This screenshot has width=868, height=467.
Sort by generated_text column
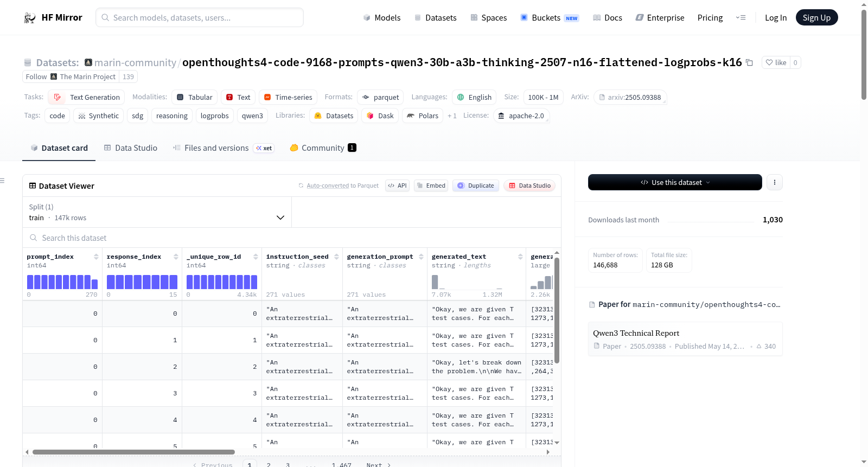[520, 257]
